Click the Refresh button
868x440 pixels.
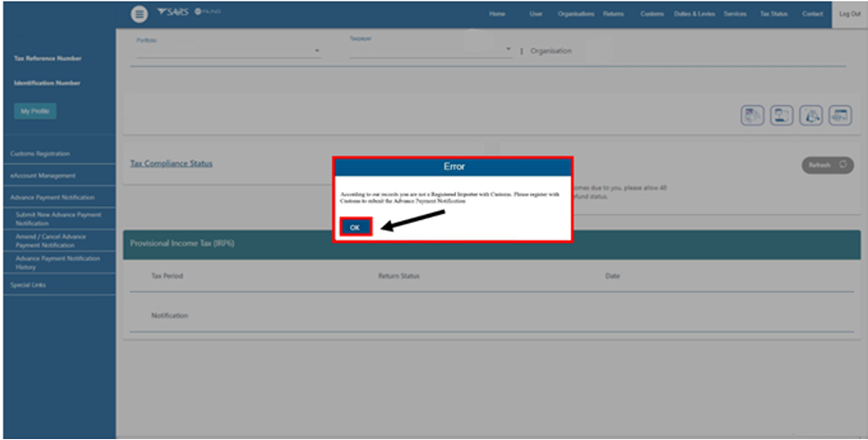[827, 165]
